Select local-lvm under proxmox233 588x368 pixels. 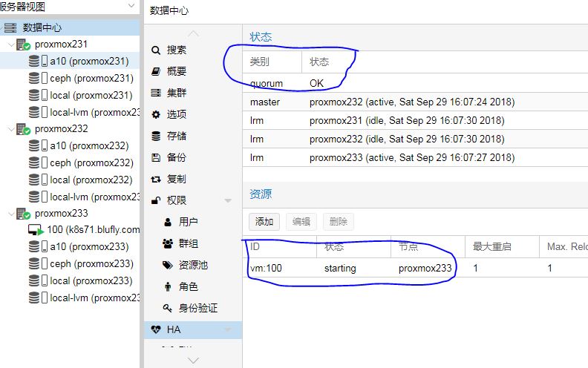pos(94,298)
